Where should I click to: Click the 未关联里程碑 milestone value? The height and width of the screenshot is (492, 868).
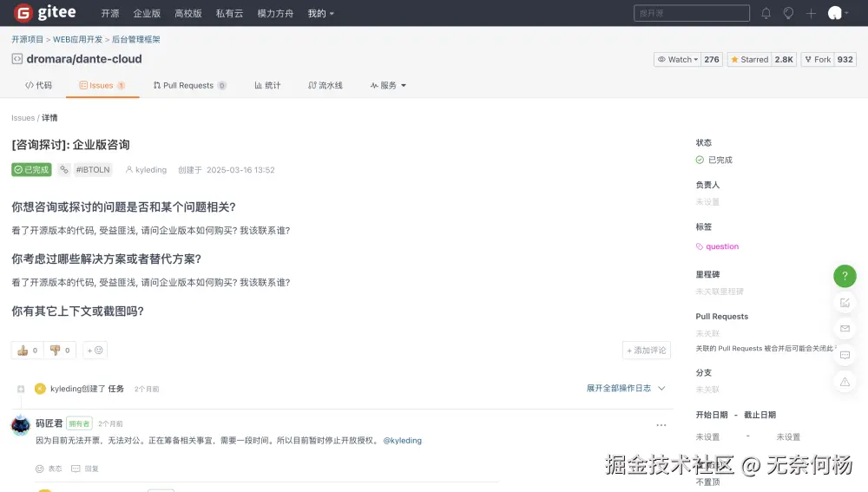point(719,291)
